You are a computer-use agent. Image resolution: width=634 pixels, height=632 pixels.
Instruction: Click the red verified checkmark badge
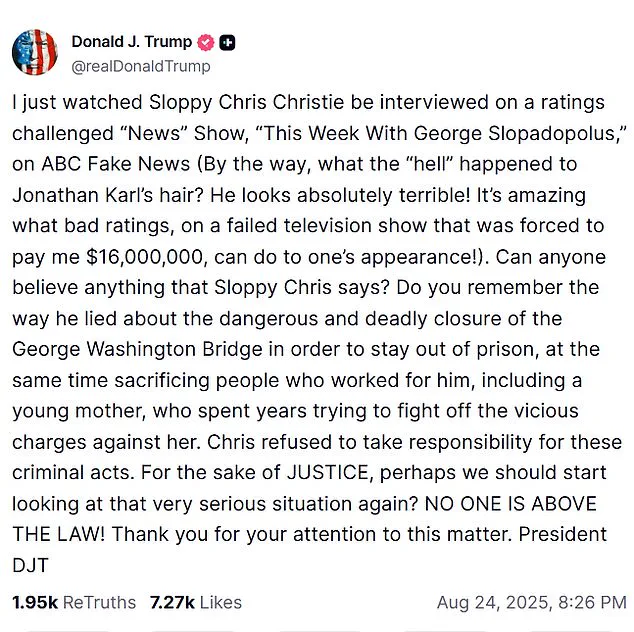coord(206,42)
